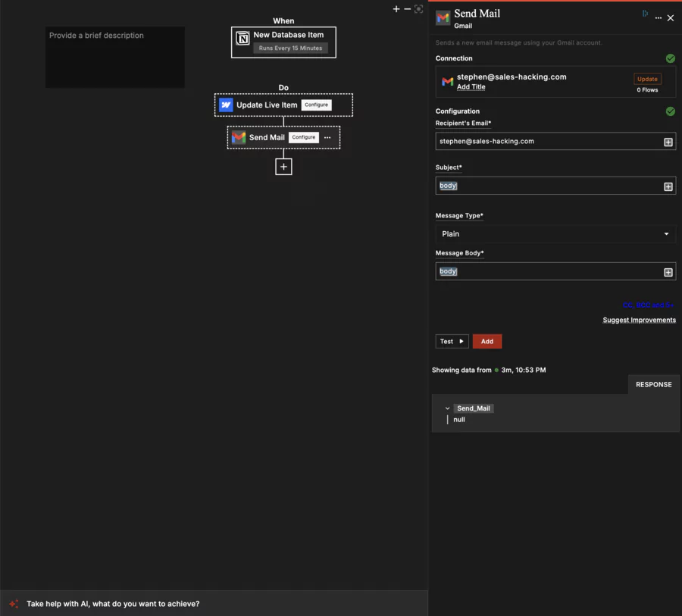Click Configure on Update Live Item
This screenshot has width=682, height=616.
click(316, 105)
